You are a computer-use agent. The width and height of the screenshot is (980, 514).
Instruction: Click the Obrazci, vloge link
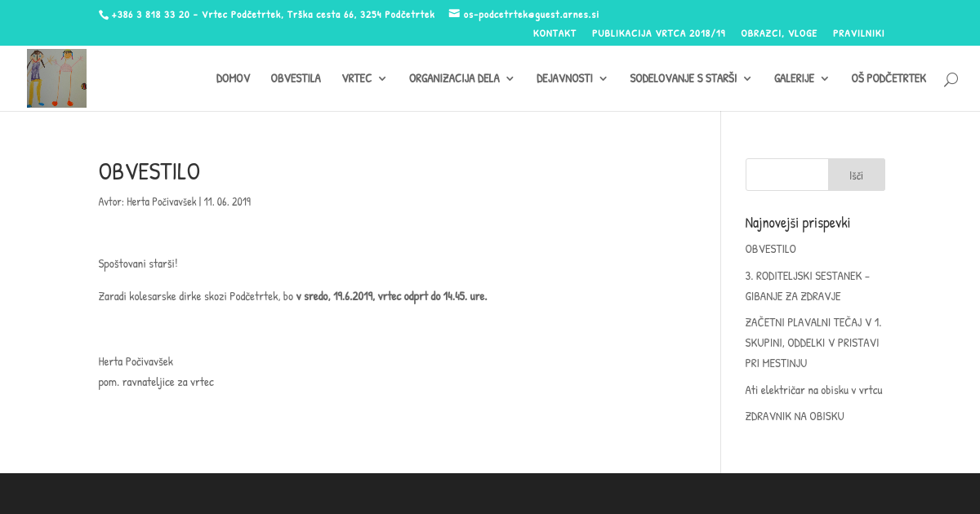tap(778, 33)
